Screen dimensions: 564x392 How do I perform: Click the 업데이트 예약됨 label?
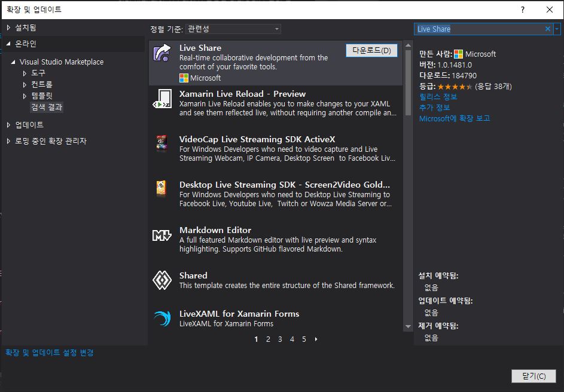click(x=446, y=301)
